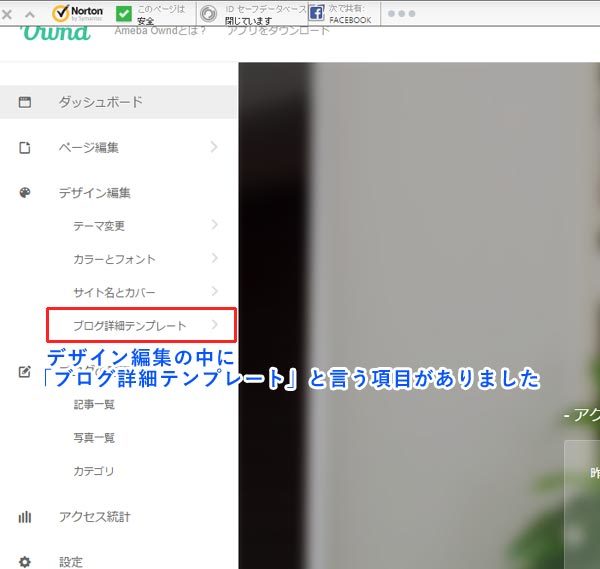Click the site cover preview image
The width and height of the screenshot is (600, 569).
click(x=419, y=315)
